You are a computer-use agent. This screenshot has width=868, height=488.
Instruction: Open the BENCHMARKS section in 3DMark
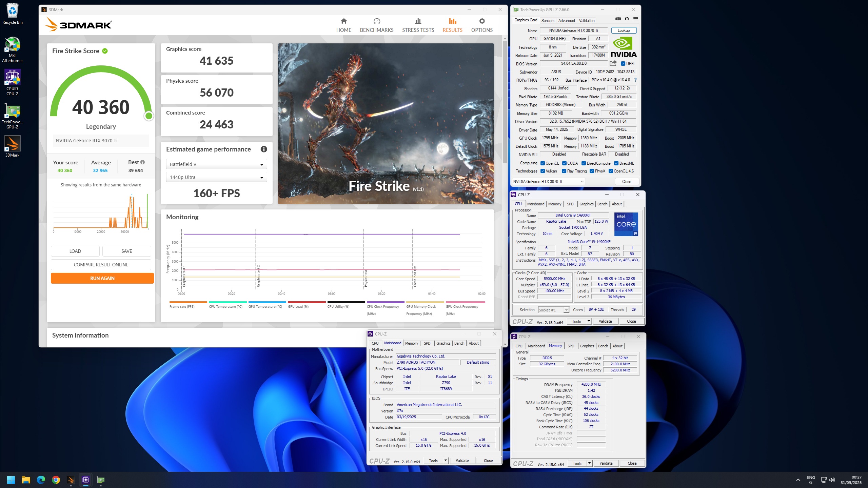pyautogui.click(x=376, y=25)
